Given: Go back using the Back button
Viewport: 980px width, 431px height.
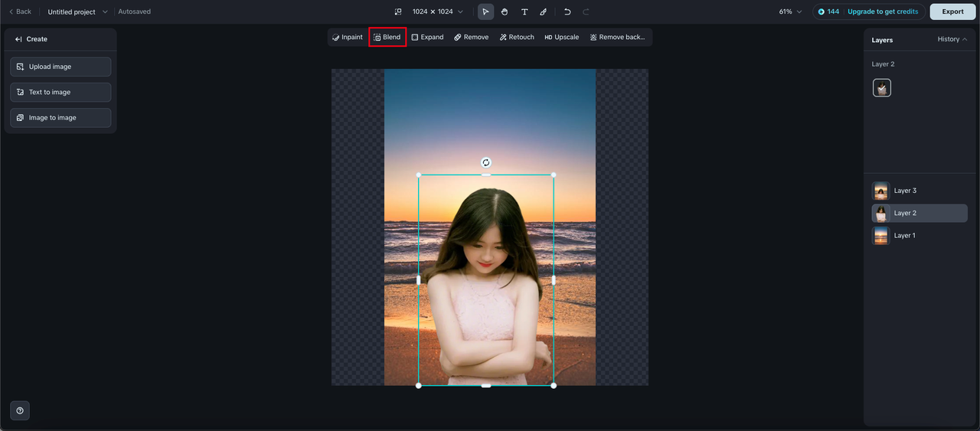Looking at the screenshot, I should 20,11.
